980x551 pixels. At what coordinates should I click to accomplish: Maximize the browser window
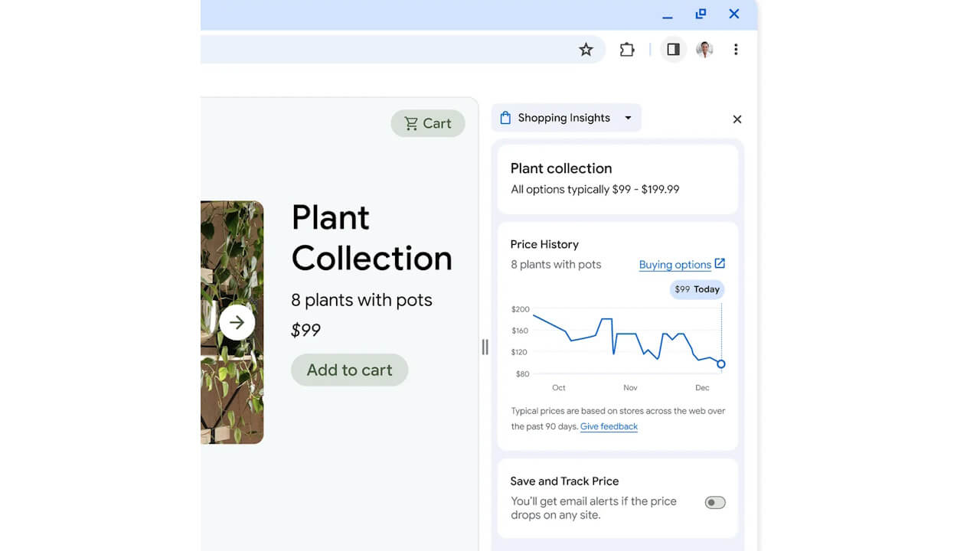(701, 14)
